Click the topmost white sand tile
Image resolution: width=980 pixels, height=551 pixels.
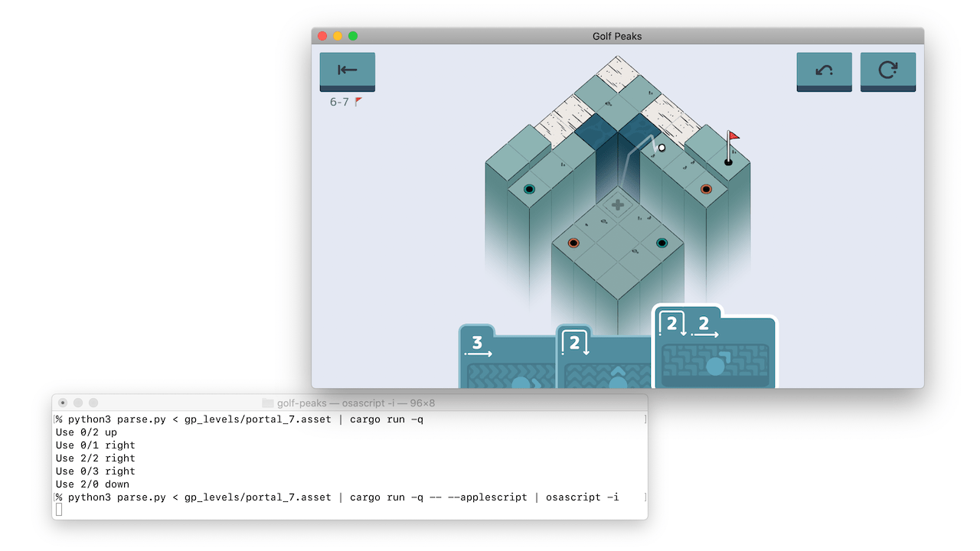pos(618,74)
